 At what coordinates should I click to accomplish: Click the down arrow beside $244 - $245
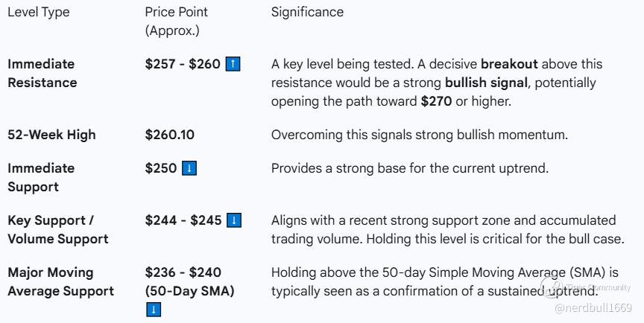point(234,220)
